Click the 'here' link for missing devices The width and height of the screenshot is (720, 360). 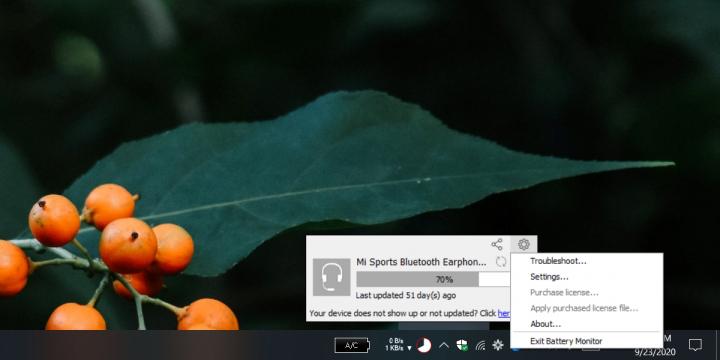click(x=504, y=314)
